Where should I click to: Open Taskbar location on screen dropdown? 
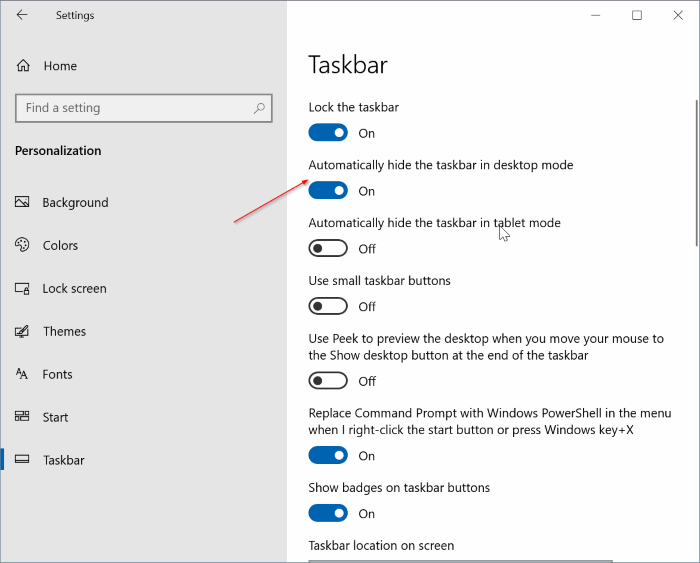[460, 561]
